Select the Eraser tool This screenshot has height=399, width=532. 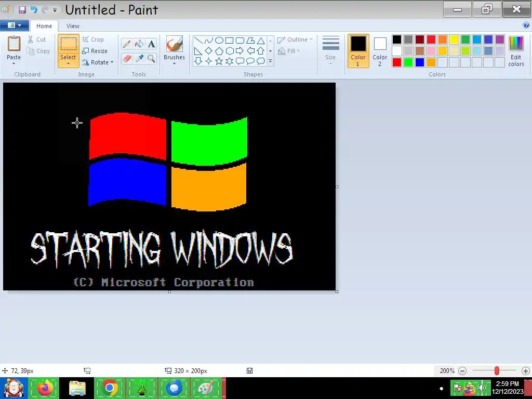[127, 58]
